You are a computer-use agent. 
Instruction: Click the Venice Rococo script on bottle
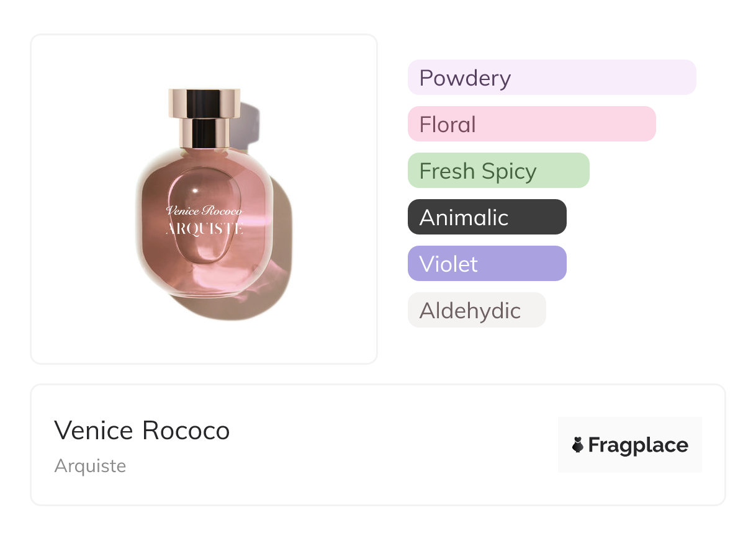(x=204, y=211)
